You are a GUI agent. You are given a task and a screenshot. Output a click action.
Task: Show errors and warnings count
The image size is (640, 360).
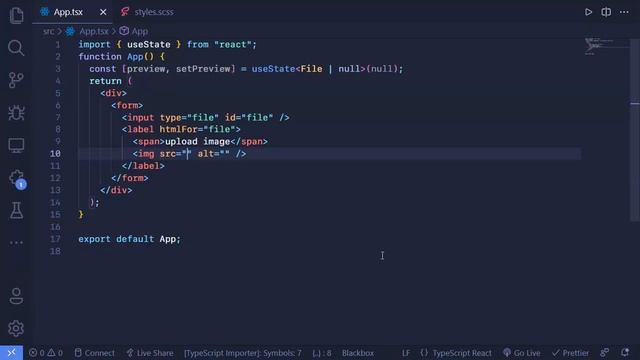tap(46, 353)
